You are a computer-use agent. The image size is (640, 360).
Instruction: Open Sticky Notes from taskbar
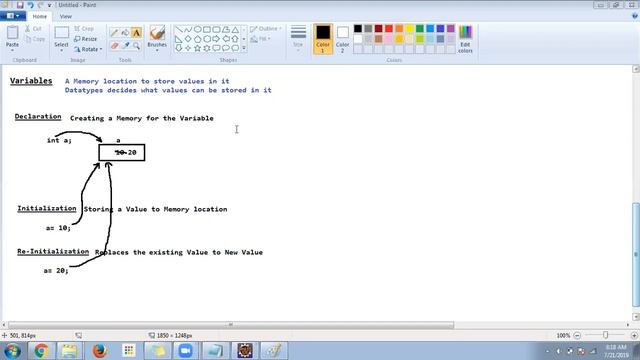coord(157,351)
